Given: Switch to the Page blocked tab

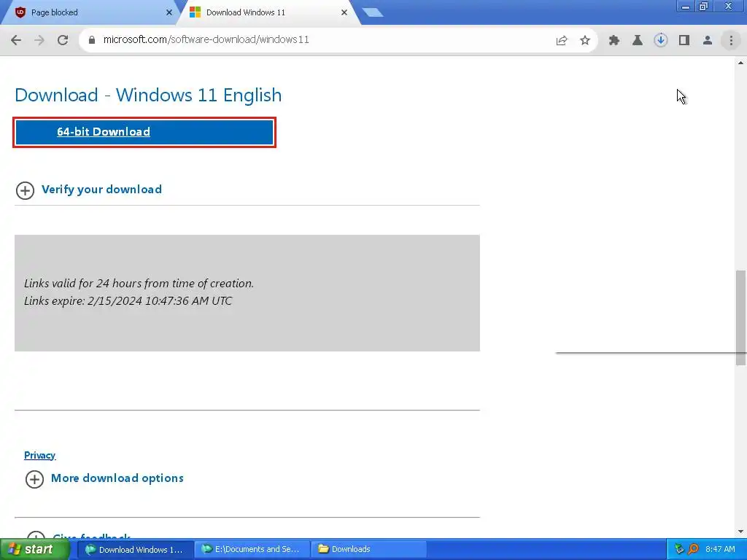Looking at the screenshot, I should click(90, 13).
